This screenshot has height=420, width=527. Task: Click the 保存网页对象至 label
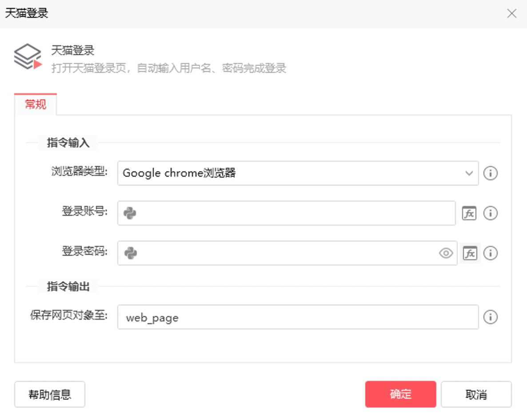[68, 315]
